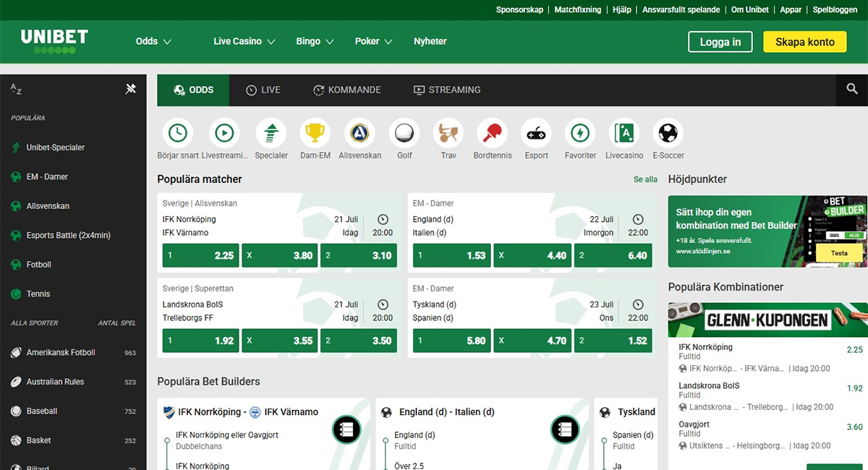Click the Bet Builder icon on IFK Norrköping card
Screen dimensions: 868x470
(x=346, y=429)
